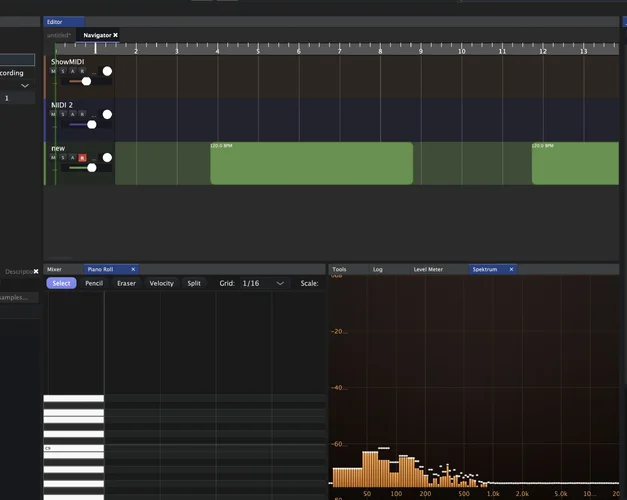This screenshot has width=627, height=500.
Task: Solo the track named new
Action: tap(63, 158)
